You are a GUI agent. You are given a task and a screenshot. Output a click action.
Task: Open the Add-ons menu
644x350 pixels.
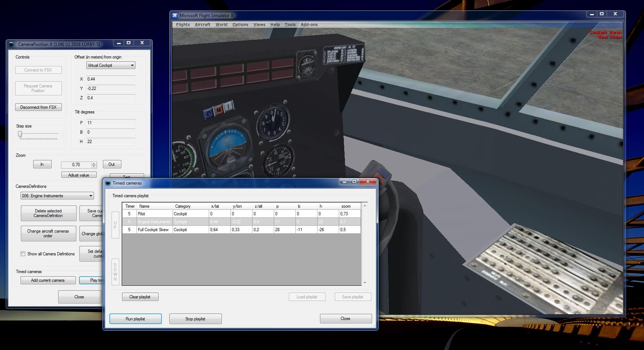click(309, 25)
